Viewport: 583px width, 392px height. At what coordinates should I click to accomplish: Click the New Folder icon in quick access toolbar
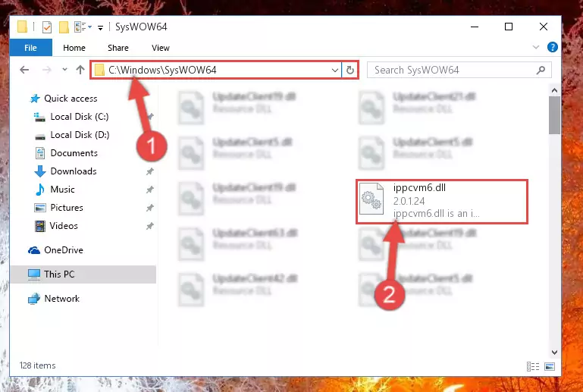click(x=64, y=27)
